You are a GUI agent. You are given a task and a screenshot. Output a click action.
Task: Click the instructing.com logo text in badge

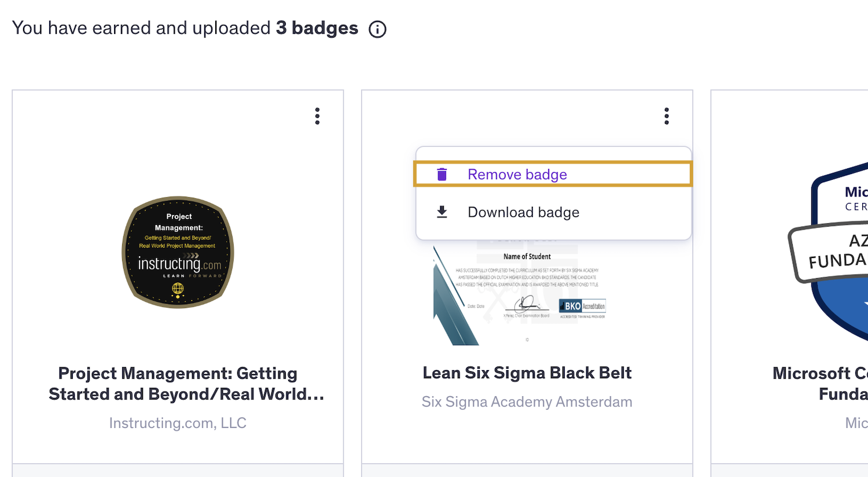[179, 264]
